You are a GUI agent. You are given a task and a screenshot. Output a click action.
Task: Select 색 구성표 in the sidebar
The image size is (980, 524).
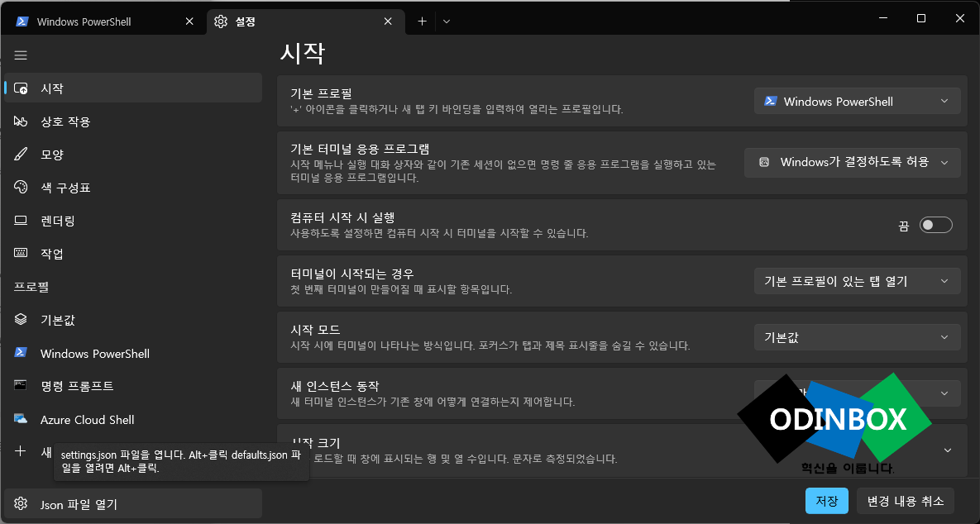[133, 188]
